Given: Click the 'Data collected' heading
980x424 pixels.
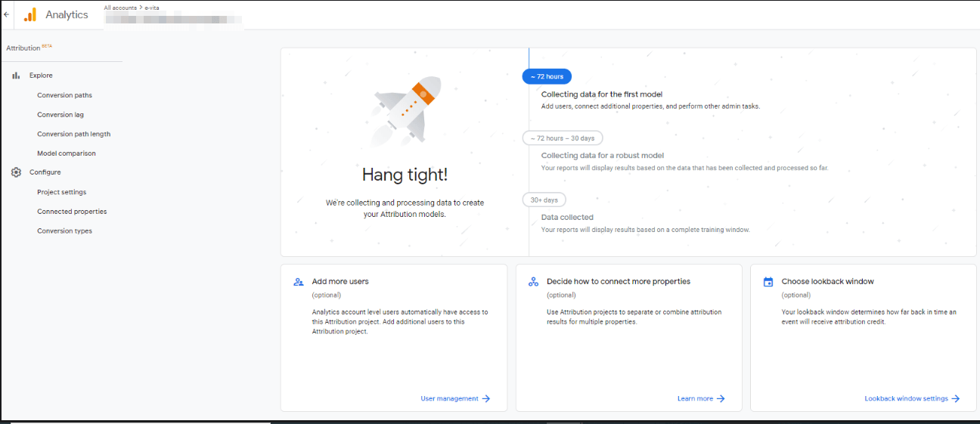Looking at the screenshot, I should 567,218.
